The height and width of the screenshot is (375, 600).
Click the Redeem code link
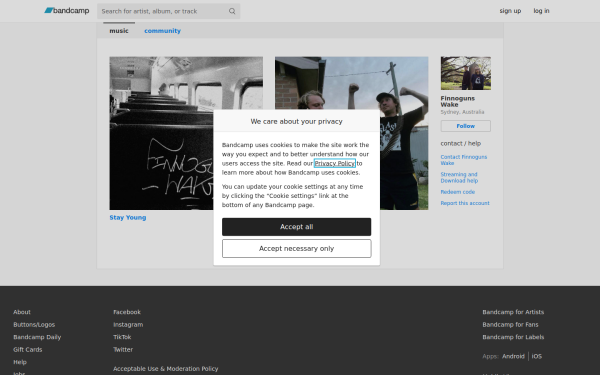pyautogui.click(x=457, y=192)
